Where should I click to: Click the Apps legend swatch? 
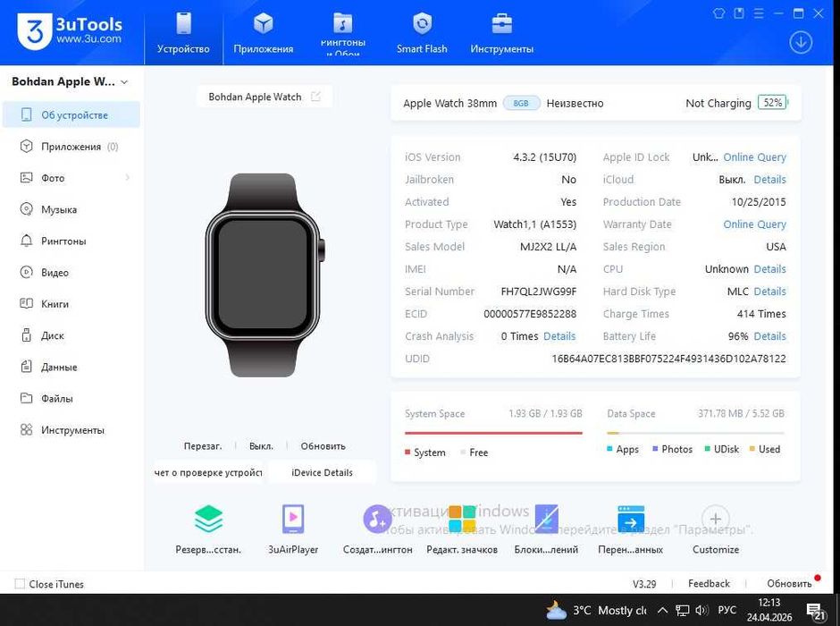point(609,449)
